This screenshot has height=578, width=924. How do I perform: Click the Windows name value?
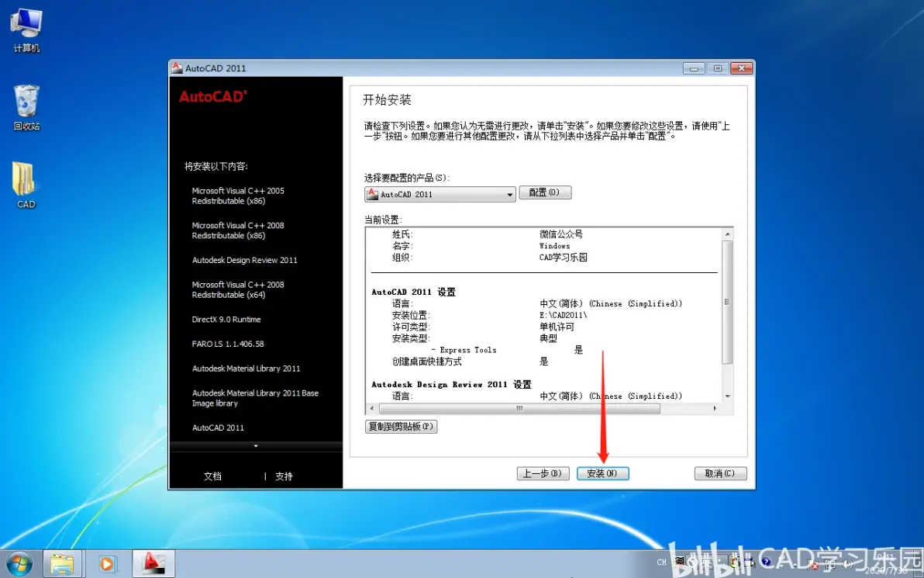click(554, 246)
